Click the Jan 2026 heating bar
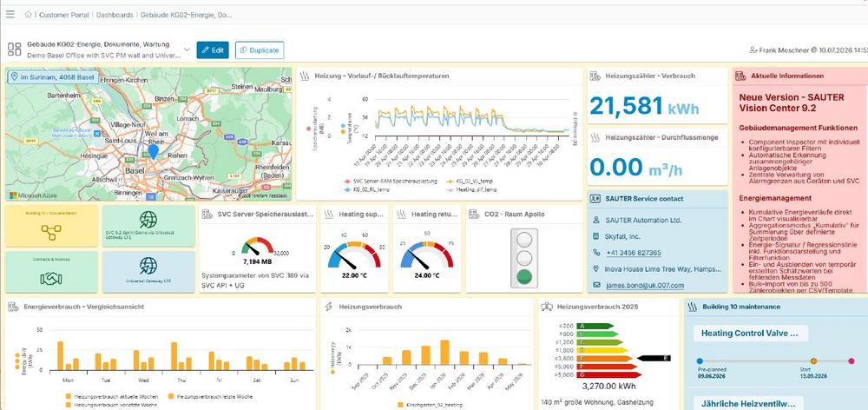This screenshot has height=410, width=868. pyautogui.click(x=444, y=353)
